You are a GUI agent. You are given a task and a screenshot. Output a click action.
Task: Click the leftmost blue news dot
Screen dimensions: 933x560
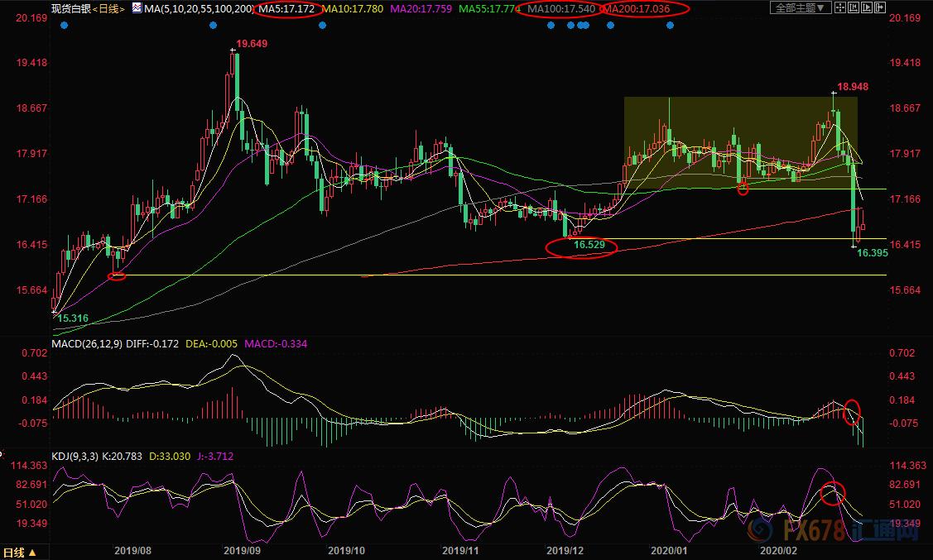(x=65, y=26)
